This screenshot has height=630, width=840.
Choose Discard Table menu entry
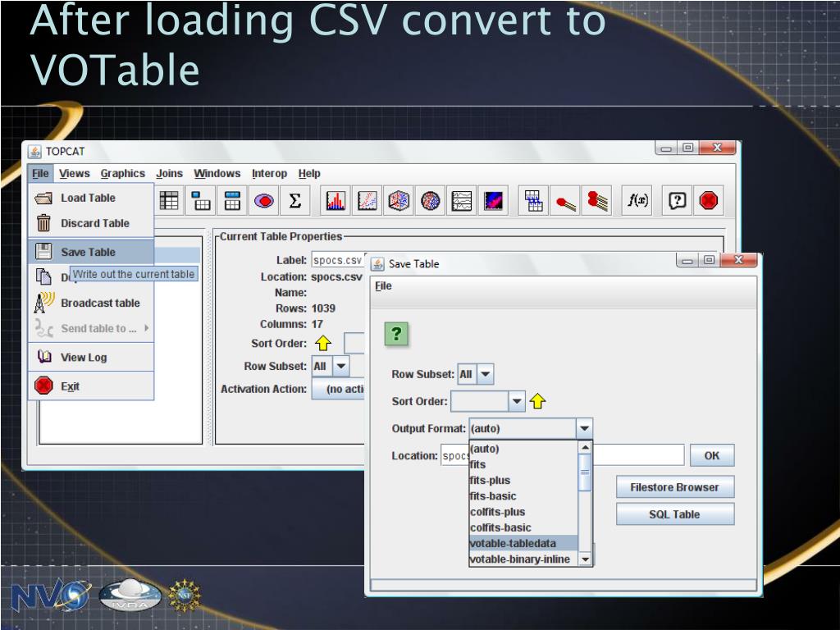pyautogui.click(x=91, y=223)
